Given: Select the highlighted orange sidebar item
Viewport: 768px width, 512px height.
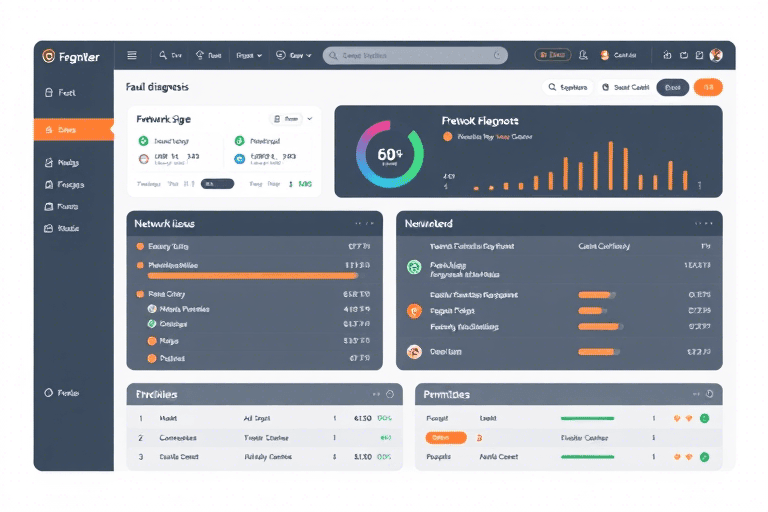Looking at the screenshot, I should (73, 130).
